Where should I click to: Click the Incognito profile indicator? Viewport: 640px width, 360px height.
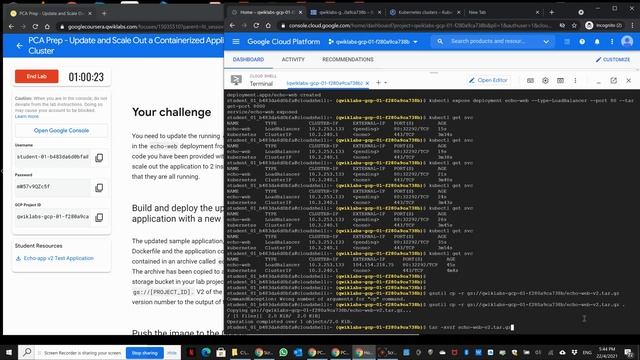tap(603, 25)
